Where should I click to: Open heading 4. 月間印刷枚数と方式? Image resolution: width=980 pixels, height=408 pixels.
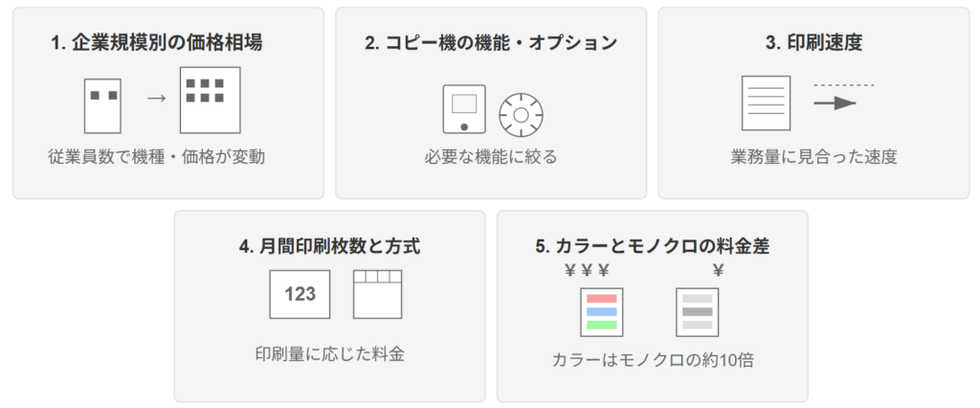329,246
